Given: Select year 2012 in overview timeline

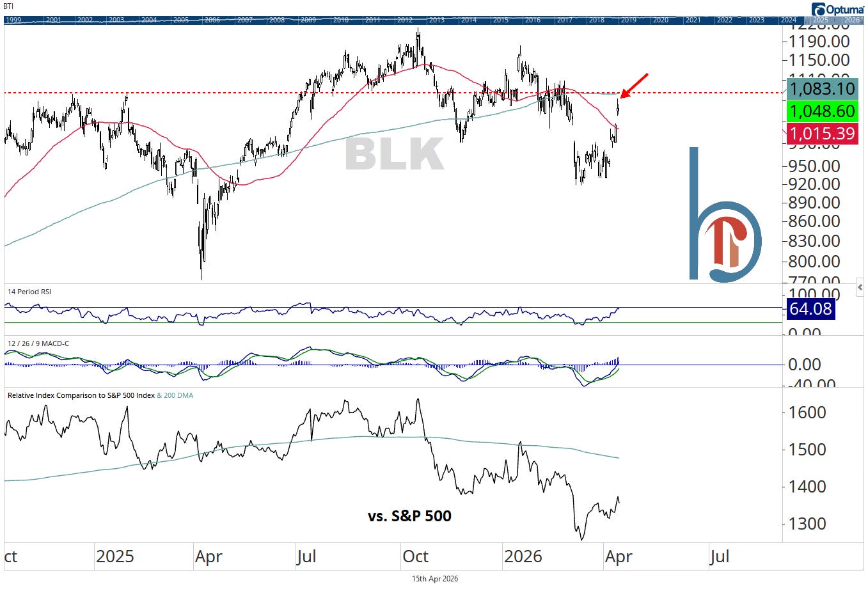Looking at the screenshot, I should click(x=405, y=20).
